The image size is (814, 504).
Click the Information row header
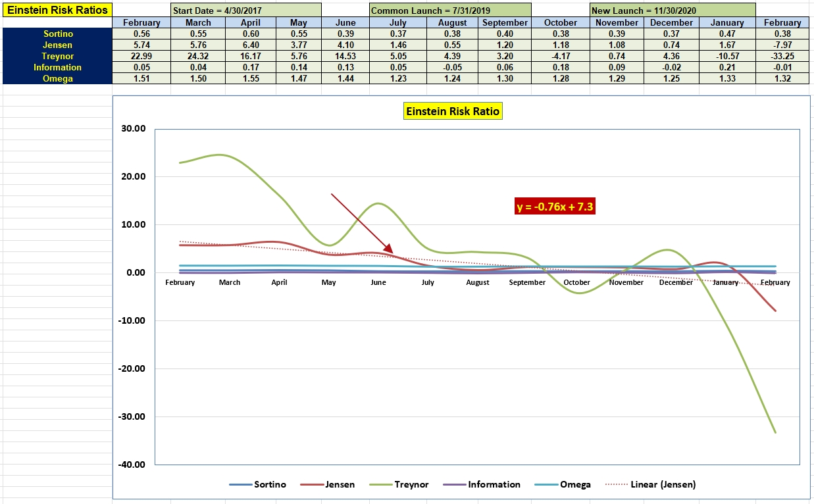pyautogui.click(x=57, y=67)
